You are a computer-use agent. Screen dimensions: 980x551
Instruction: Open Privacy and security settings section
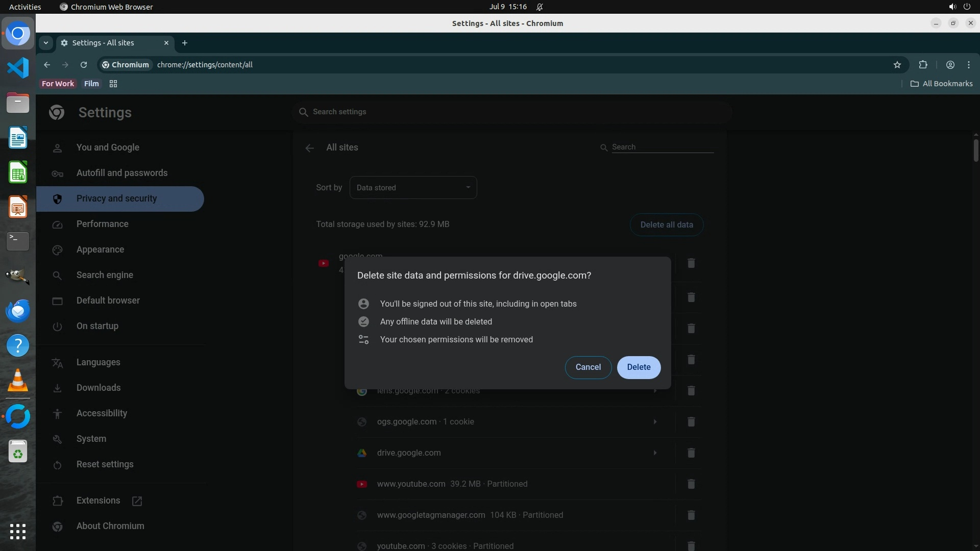point(116,199)
